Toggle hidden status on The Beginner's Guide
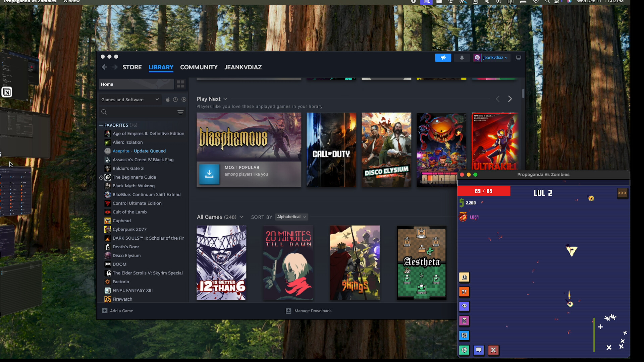The height and width of the screenshot is (362, 644). tap(102, 177)
